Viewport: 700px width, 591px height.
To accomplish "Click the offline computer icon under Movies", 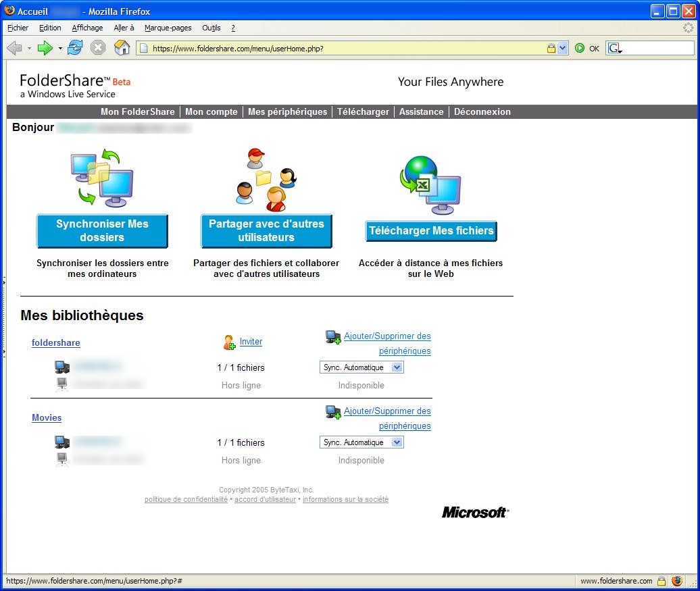I will (x=62, y=459).
